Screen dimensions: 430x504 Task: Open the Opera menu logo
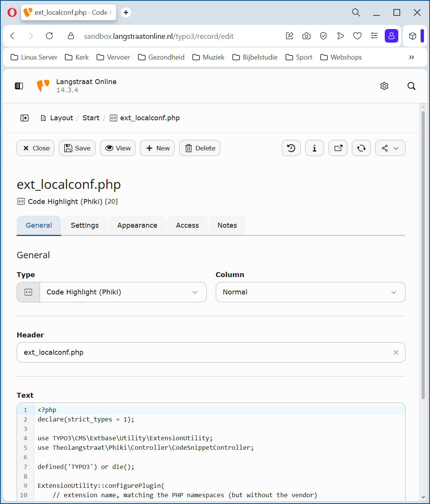[12, 12]
